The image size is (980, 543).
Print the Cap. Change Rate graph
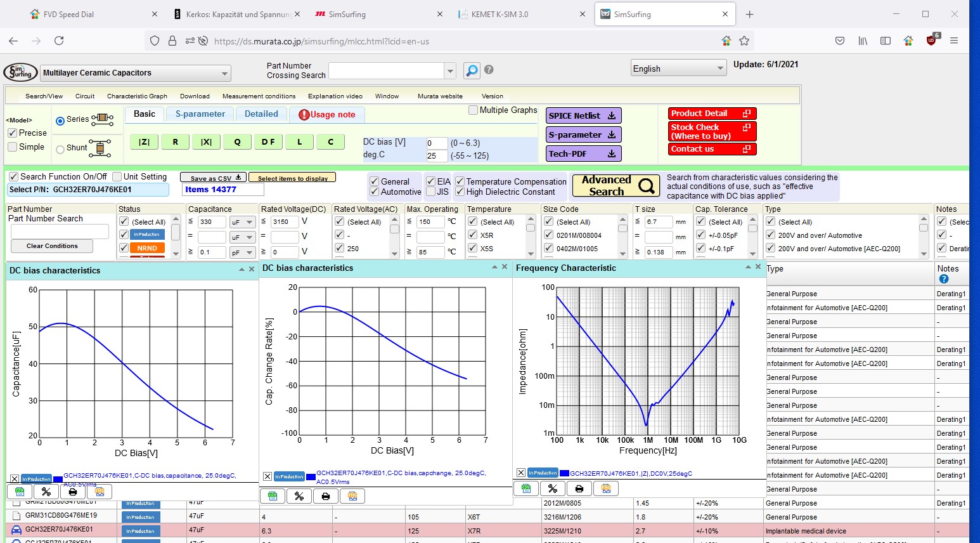click(326, 496)
